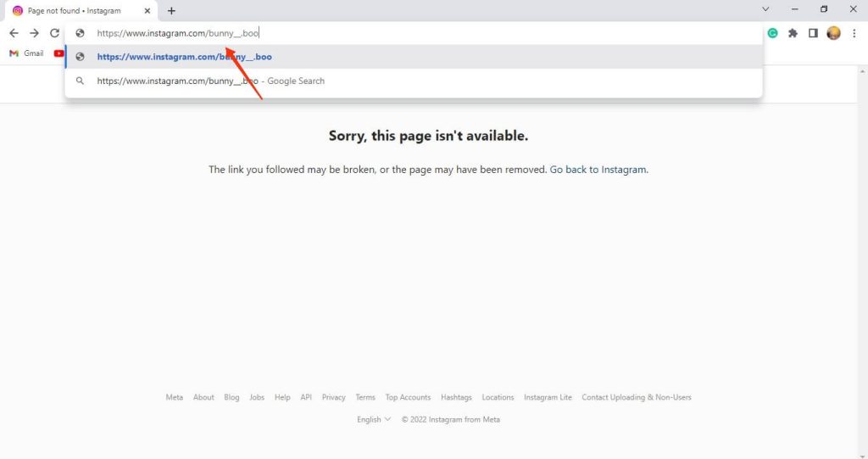Open Jobs footer link
Viewport: 868px width, 459px height.
pos(257,397)
